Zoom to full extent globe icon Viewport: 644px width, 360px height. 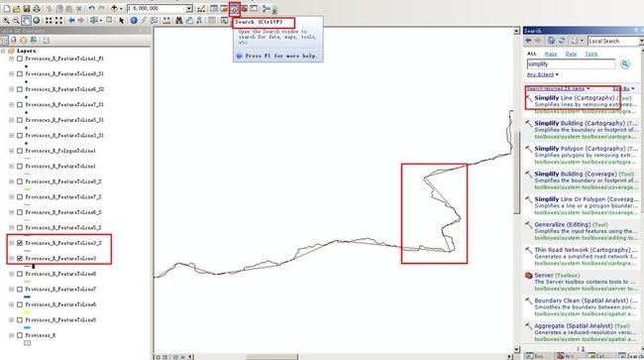click(x=36, y=20)
